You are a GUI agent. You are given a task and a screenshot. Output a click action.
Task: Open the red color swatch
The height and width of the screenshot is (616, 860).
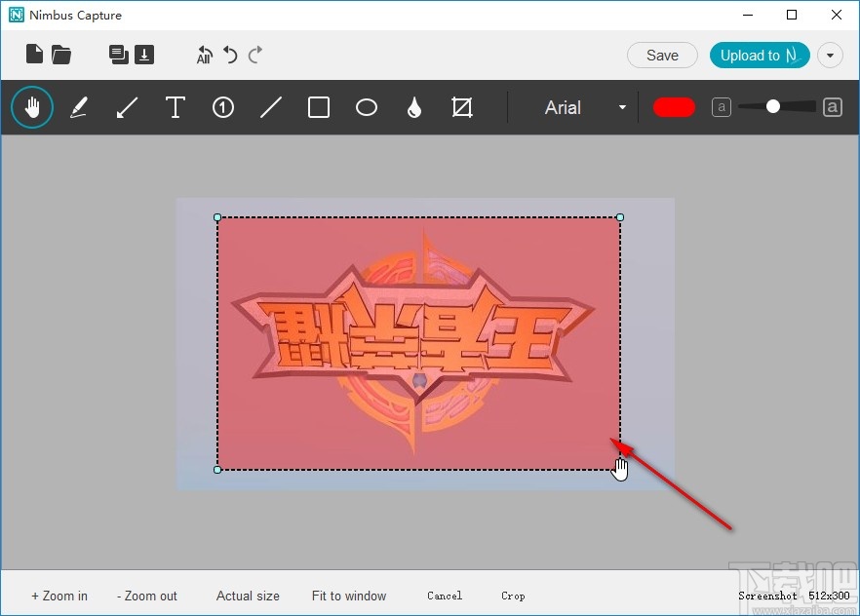tap(674, 107)
